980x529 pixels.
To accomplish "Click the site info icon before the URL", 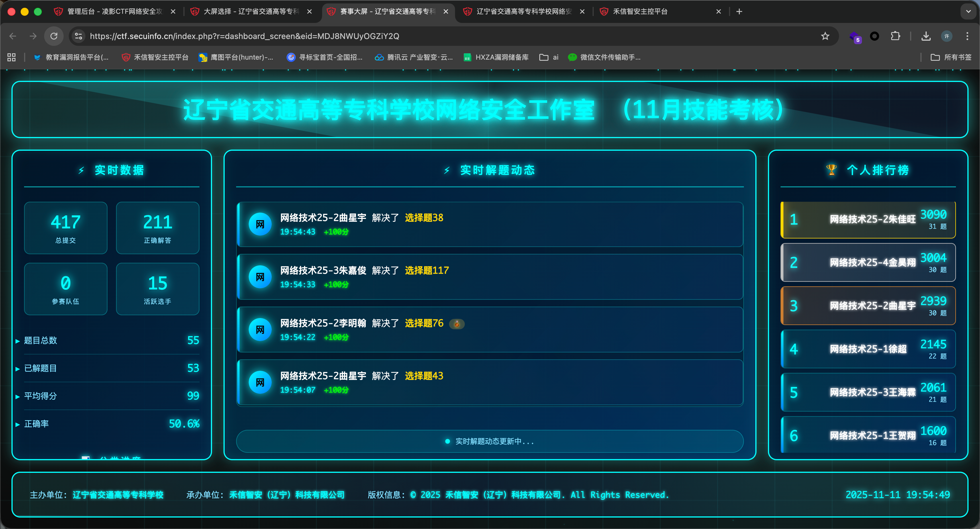I will coord(79,36).
